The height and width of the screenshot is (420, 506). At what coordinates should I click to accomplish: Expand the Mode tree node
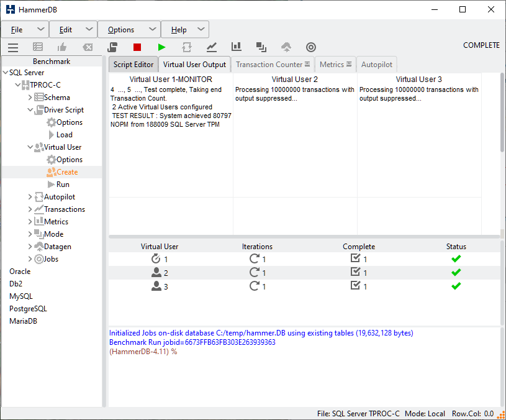[30, 234]
